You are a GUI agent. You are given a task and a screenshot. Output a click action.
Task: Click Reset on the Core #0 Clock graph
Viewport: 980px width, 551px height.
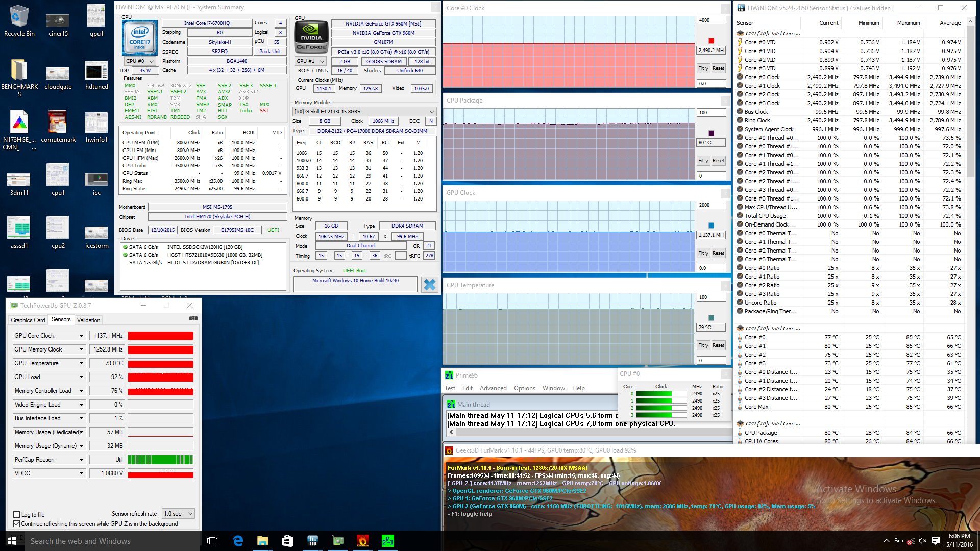(718, 68)
